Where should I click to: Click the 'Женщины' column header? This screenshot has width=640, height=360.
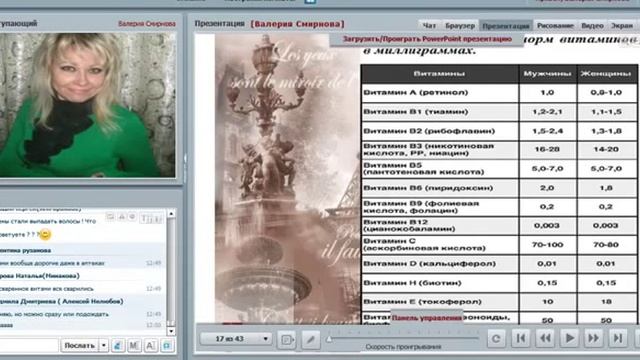click(606, 74)
